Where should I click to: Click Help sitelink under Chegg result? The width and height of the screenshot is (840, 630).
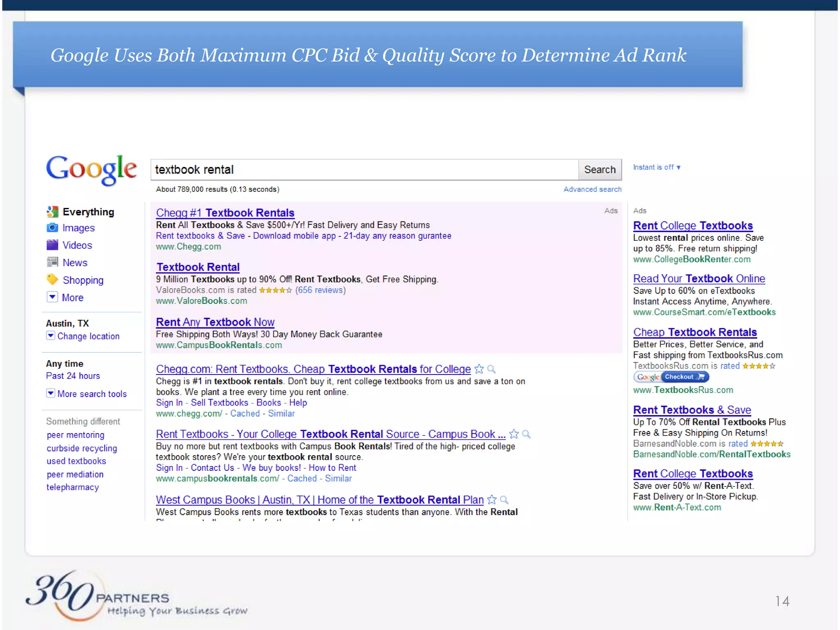click(298, 403)
